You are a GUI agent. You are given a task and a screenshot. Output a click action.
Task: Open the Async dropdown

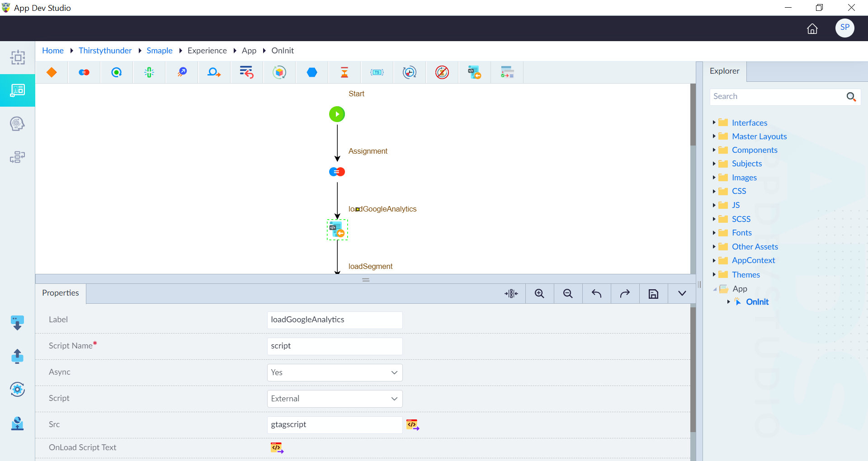[x=335, y=372]
